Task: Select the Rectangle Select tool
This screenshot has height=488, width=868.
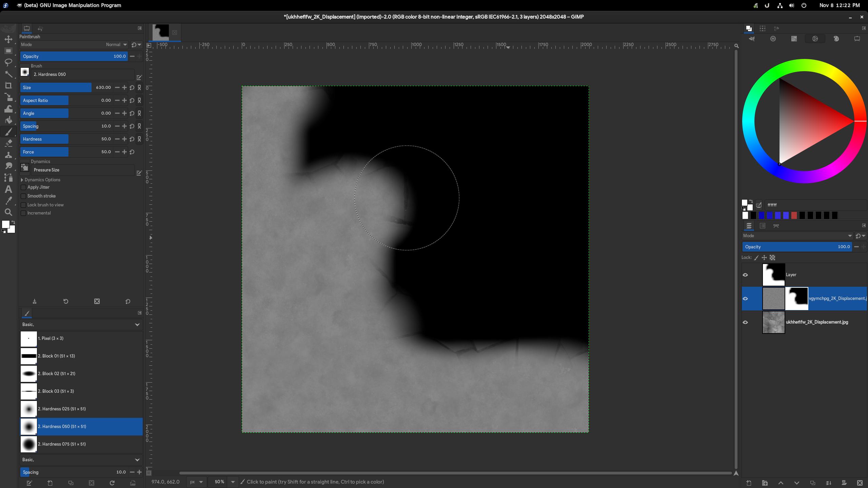Action: click(x=8, y=51)
